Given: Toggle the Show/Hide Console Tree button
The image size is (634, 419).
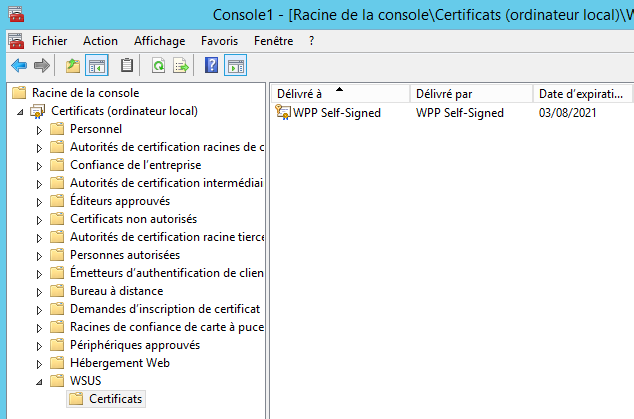Looking at the screenshot, I should tap(97, 65).
